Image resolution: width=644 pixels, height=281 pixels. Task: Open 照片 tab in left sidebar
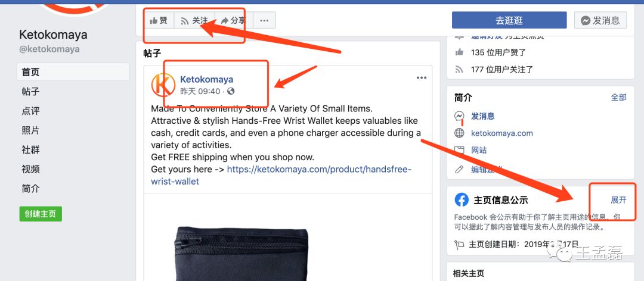(x=31, y=130)
